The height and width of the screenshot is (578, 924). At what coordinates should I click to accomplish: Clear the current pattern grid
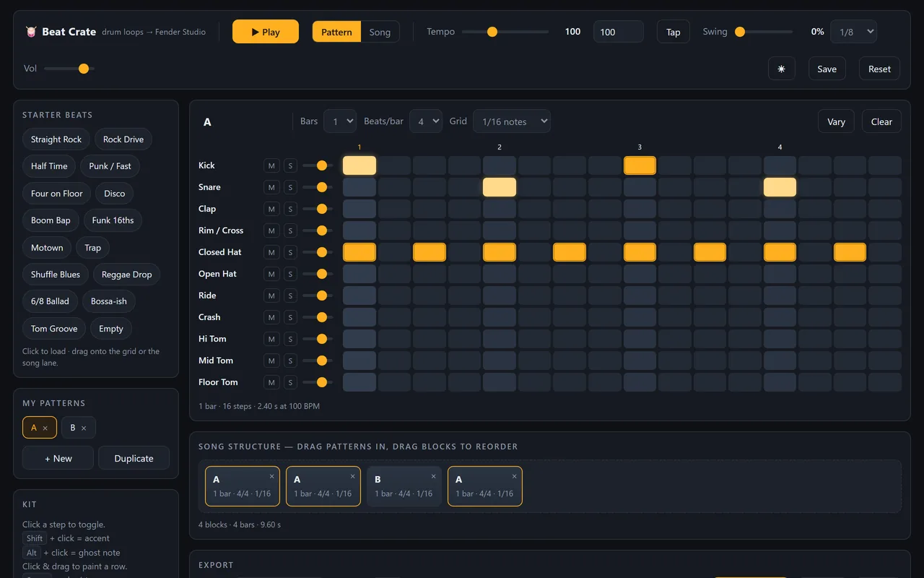click(x=882, y=121)
